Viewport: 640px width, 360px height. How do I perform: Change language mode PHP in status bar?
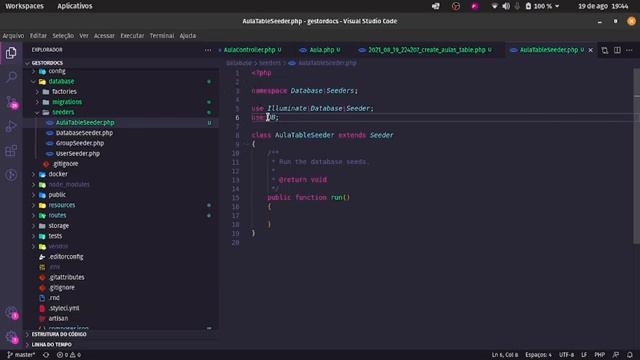click(x=600, y=355)
